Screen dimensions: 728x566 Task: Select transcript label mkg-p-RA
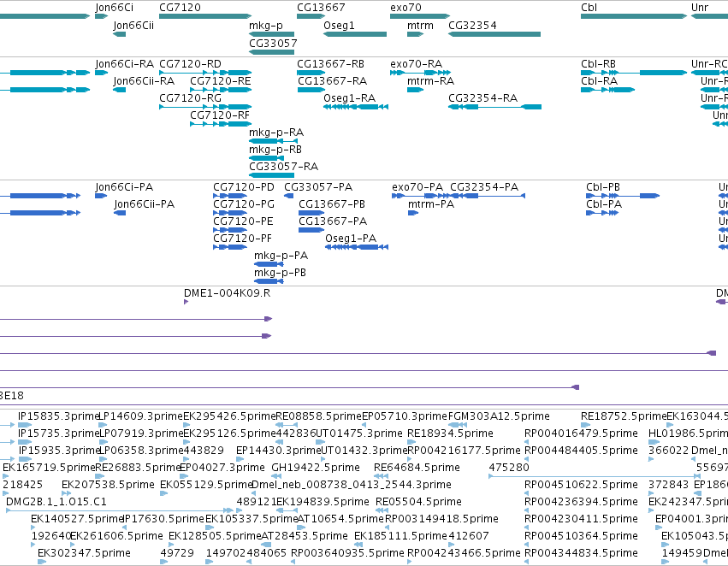[276, 133]
